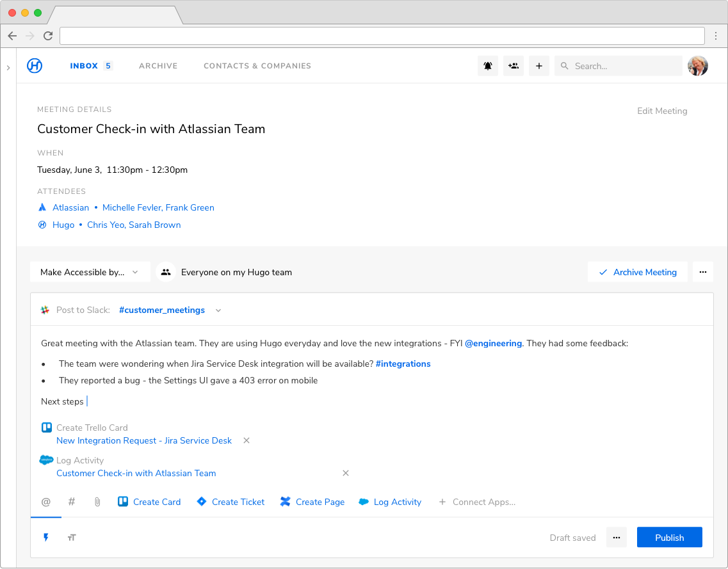
Task: Open more options next to Draft saved
Action: click(x=617, y=538)
